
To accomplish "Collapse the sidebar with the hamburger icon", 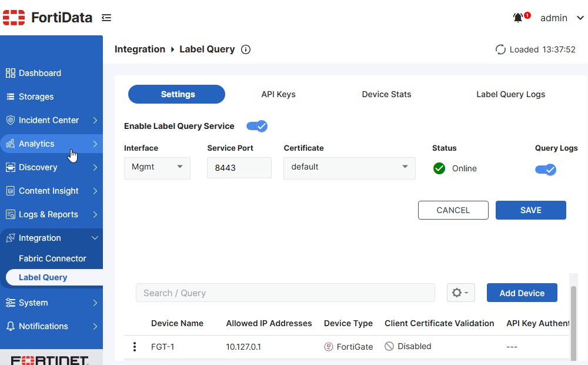I will 106,18.
